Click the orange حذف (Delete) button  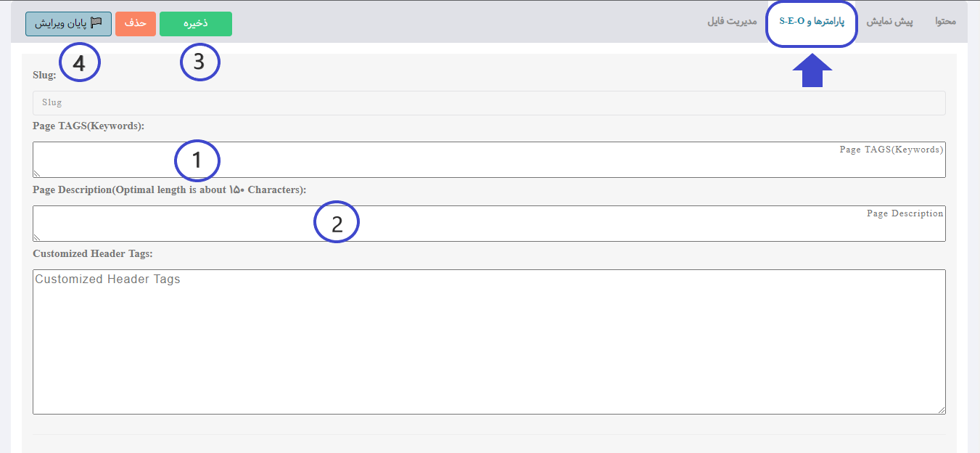136,24
